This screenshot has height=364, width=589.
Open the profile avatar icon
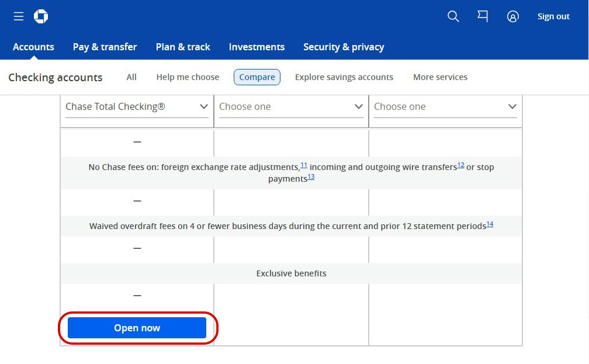512,16
